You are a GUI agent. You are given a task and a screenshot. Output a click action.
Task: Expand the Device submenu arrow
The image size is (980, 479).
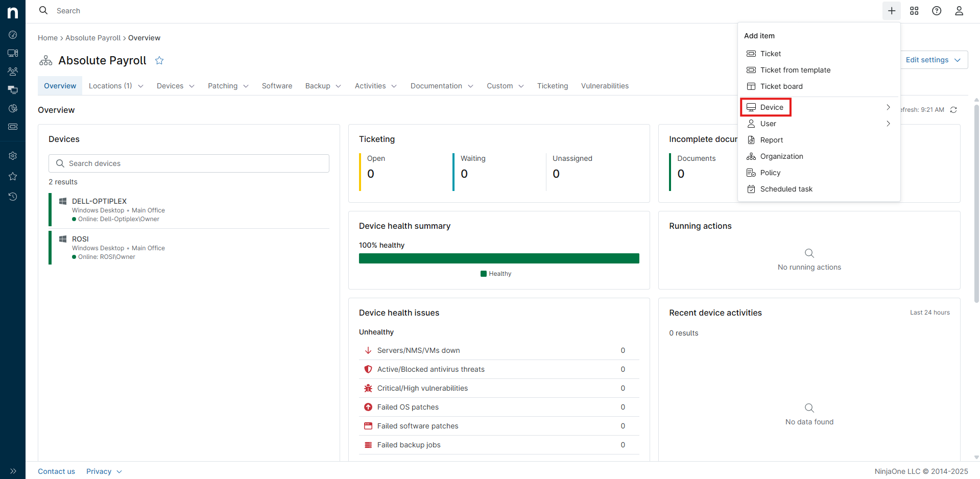click(888, 107)
